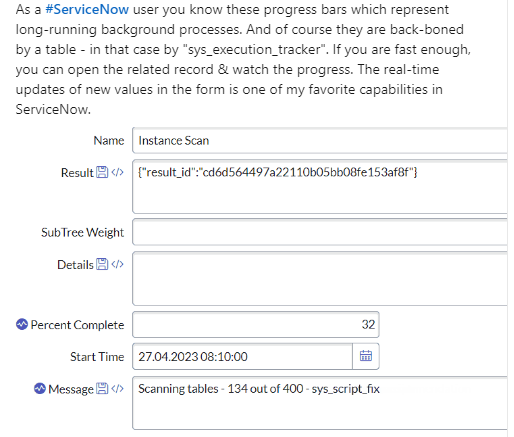
Task: Click the activity icon next to Percent Complete
Action: point(22,324)
